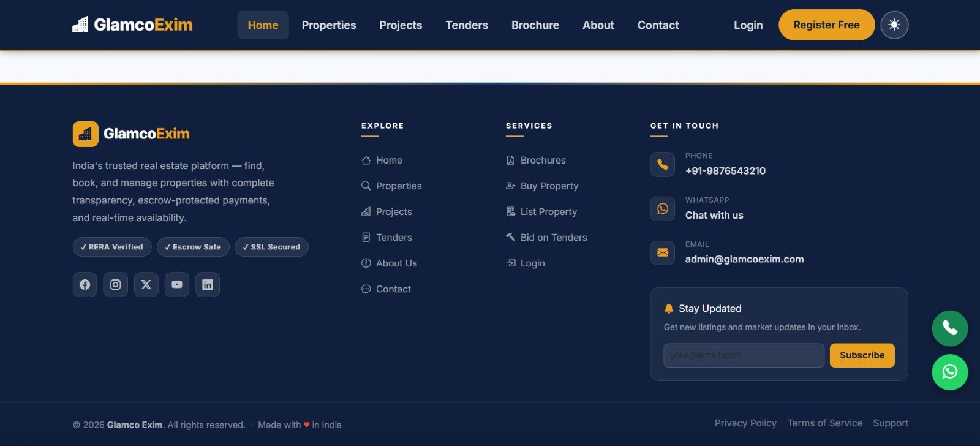Click the admin@glamcoexim.com email address
The width and height of the screenshot is (980, 446).
click(744, 259)
